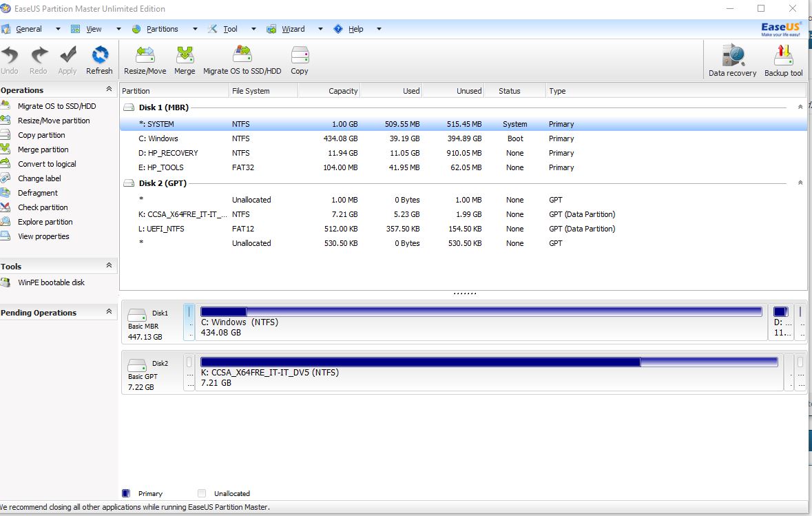
Task: Collapse the Disk 2 (GPT) group
Action: (x=800, y=183)
